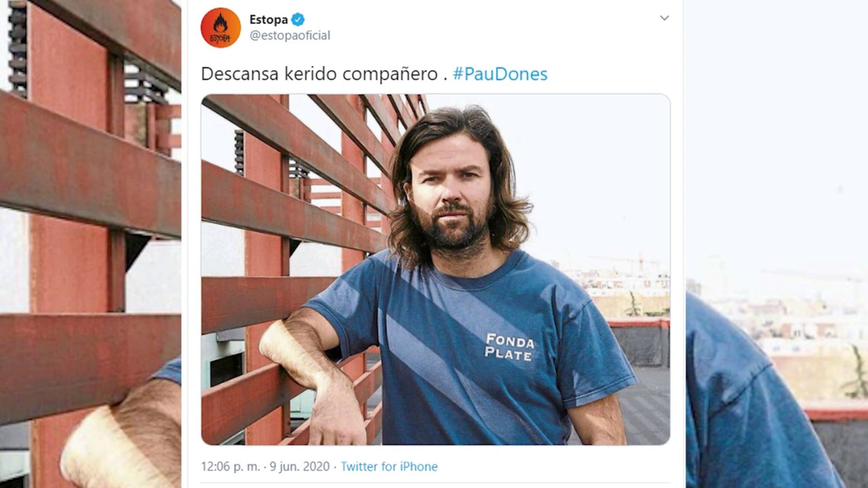Screen dimensions: 868x488
Task: Open the Estopa display name profile link
Action: point(269,19)
